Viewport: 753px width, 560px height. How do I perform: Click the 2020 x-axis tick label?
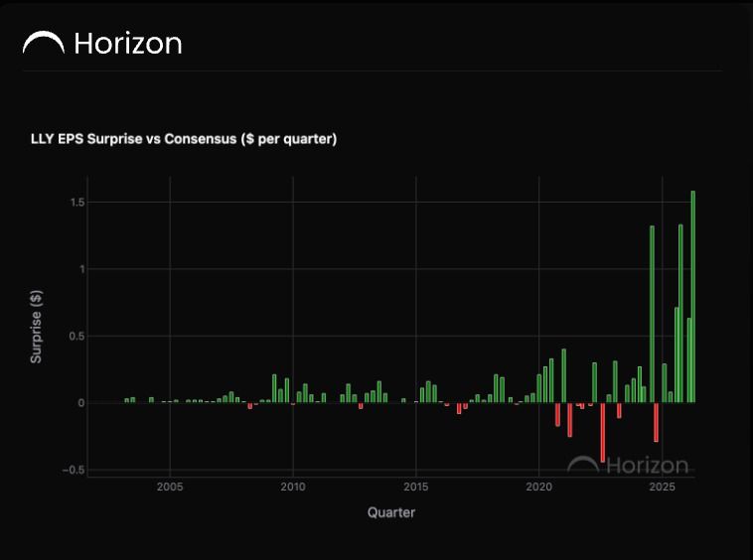538,488
